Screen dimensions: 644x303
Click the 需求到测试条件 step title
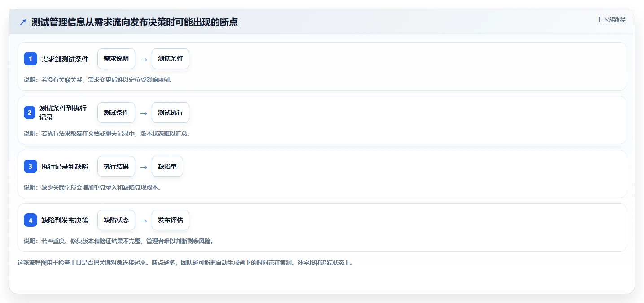[65, 59]
